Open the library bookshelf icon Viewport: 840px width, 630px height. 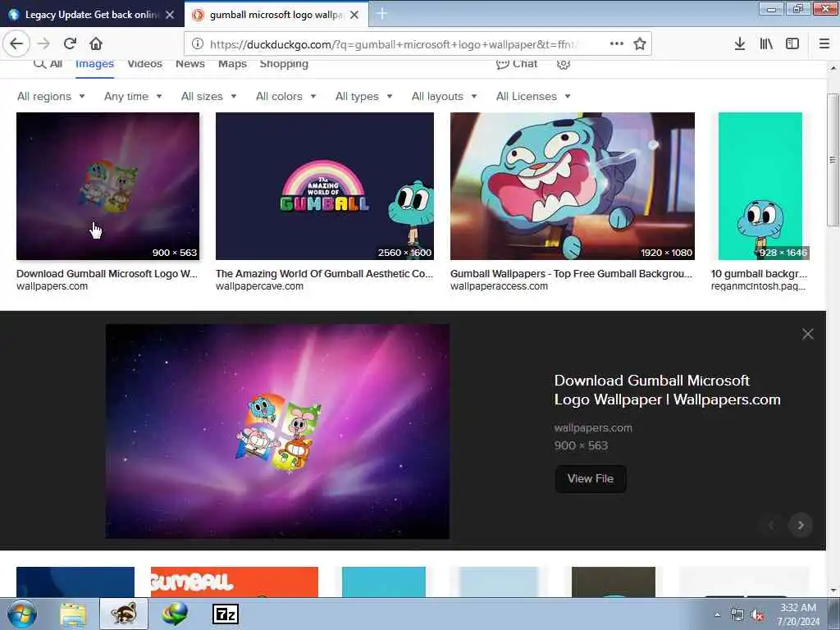(766, 44)
